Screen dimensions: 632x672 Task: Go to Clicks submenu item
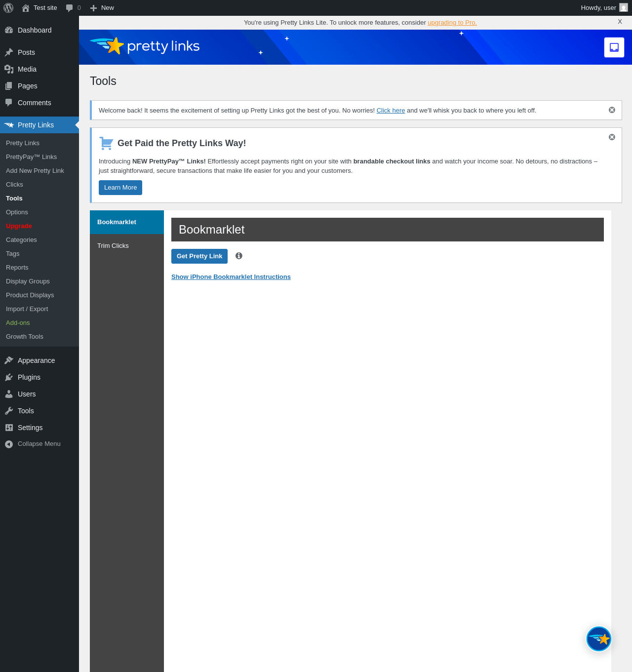(x=14, y=185)
